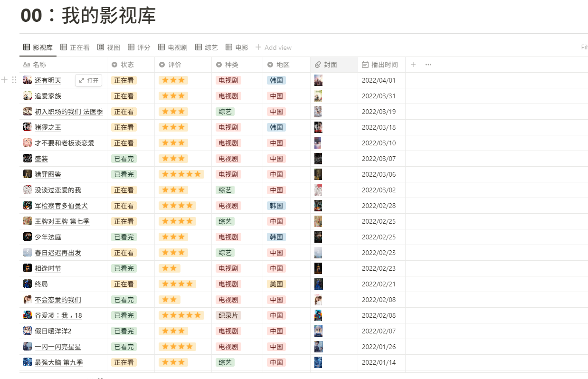Screen dimensions: 588x379
Task: Open the status tag for 盛装
Action: tap(124, 159)
